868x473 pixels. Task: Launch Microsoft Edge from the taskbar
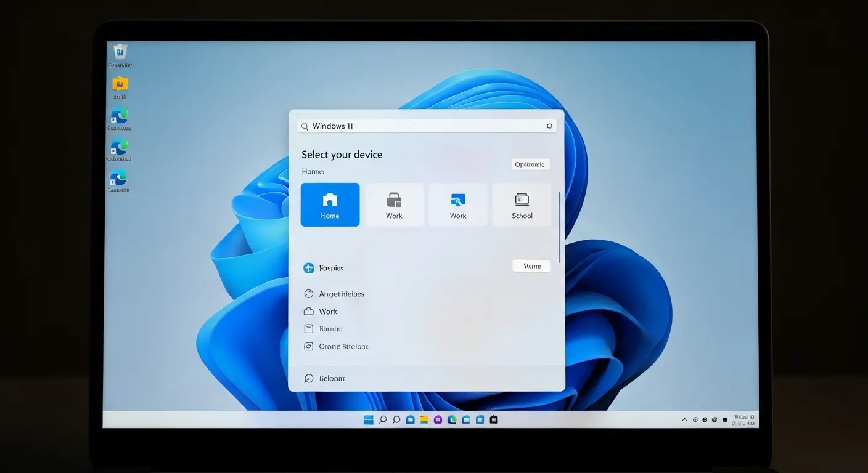452,419
